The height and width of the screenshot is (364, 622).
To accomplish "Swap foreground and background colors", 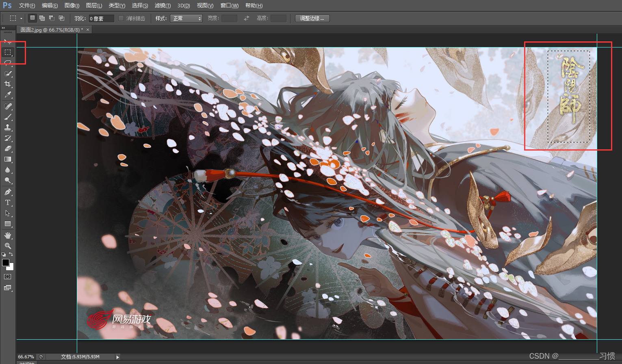I will (x=11, y=254).
